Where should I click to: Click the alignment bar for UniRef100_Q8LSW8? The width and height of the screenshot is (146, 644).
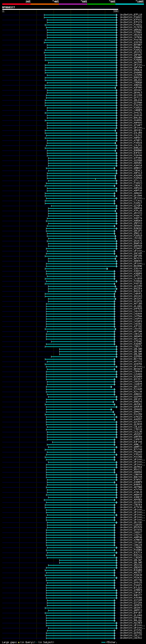tap(88, 349)
